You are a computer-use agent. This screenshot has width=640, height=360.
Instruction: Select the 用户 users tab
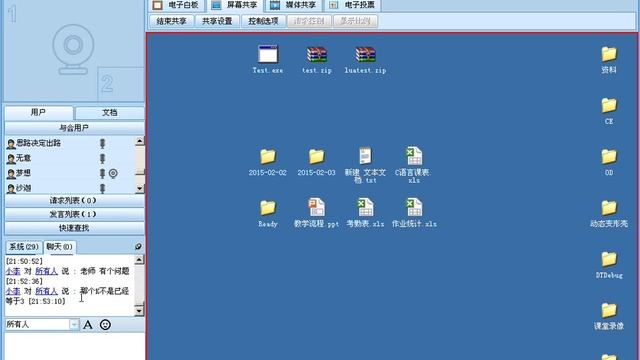(38, 112)
